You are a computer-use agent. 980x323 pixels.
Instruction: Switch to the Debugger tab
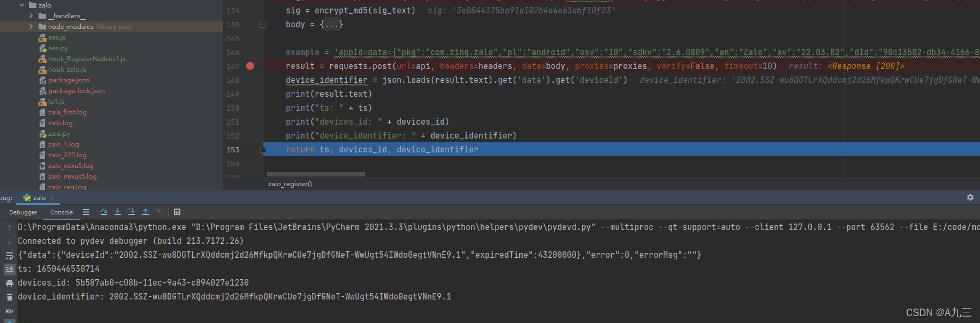[x=23, y=212]
